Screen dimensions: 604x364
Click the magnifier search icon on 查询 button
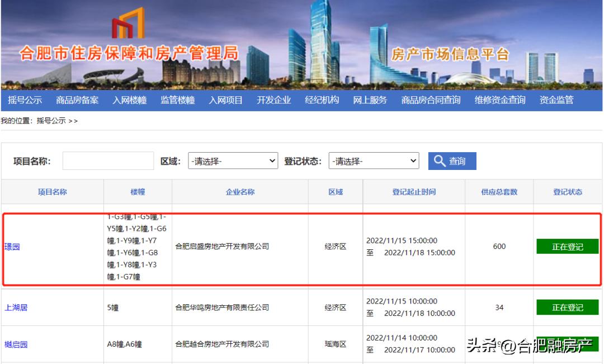point(441,161)
